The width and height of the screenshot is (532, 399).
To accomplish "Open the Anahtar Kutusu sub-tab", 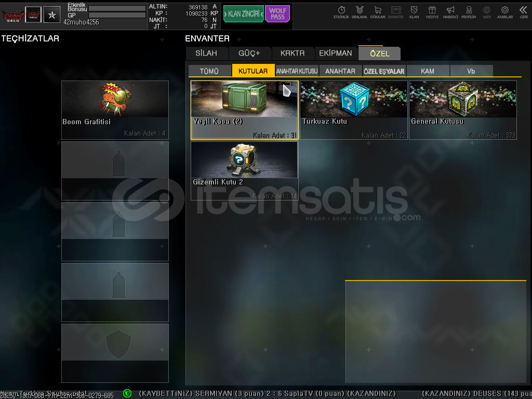I will point(297,71).
